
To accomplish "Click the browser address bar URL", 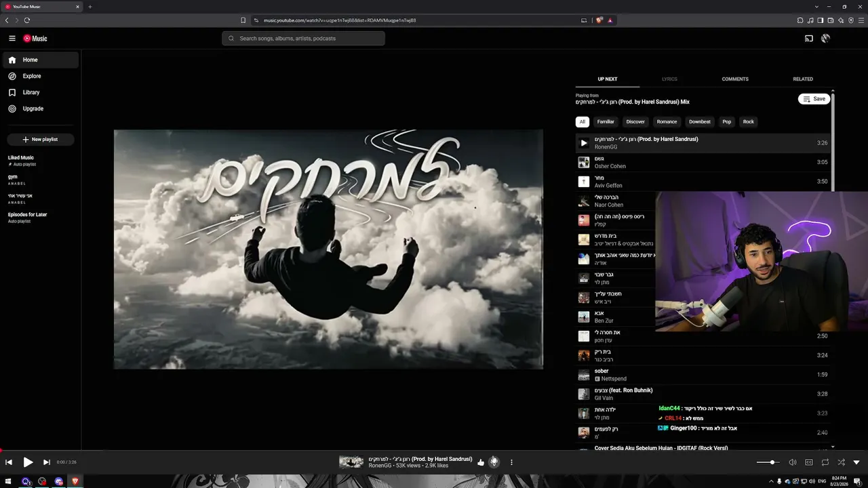I will coord(340,20).
